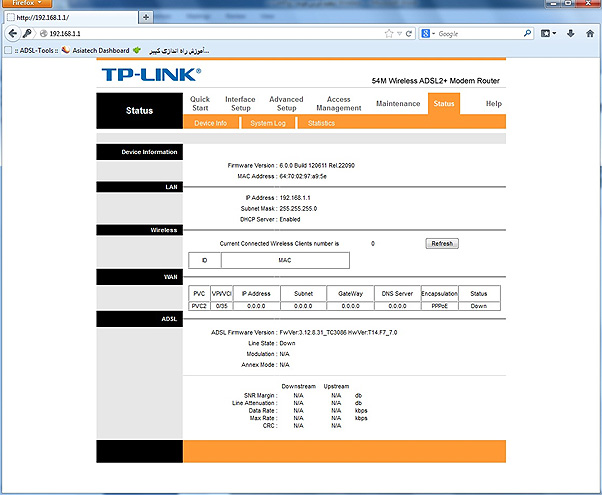Reload the page with the refresh icon
The image size is (602, 495).
(x=409, y=34)
